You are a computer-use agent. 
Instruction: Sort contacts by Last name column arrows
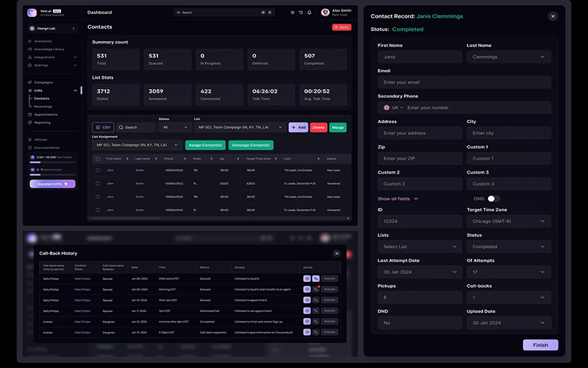(156, 159)
